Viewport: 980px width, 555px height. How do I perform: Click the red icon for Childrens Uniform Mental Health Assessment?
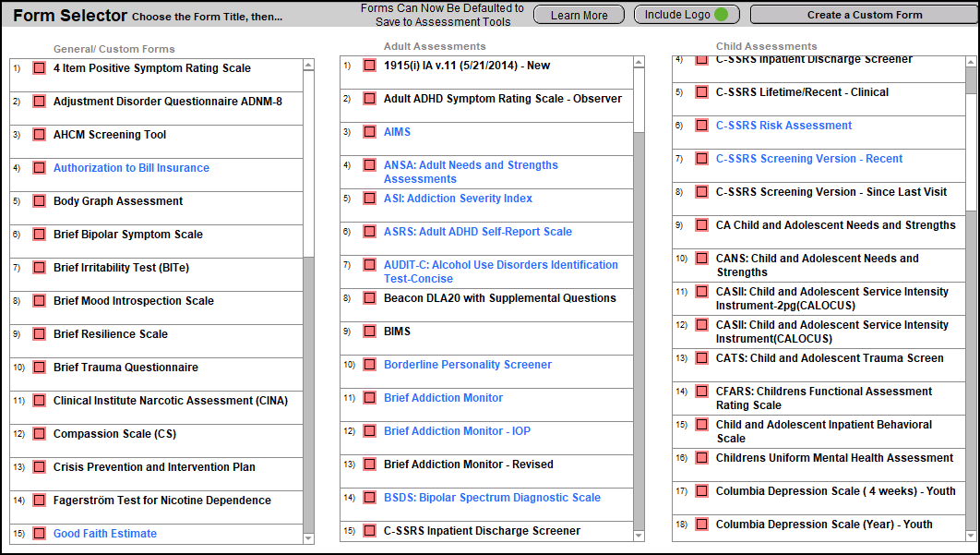pyautogui.click(x=701, y=458)
